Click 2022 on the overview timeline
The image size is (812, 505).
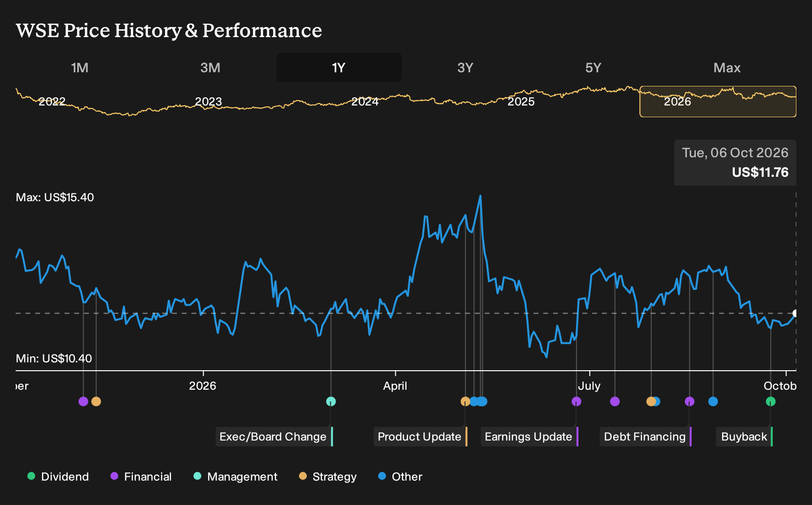click(52, 102)
